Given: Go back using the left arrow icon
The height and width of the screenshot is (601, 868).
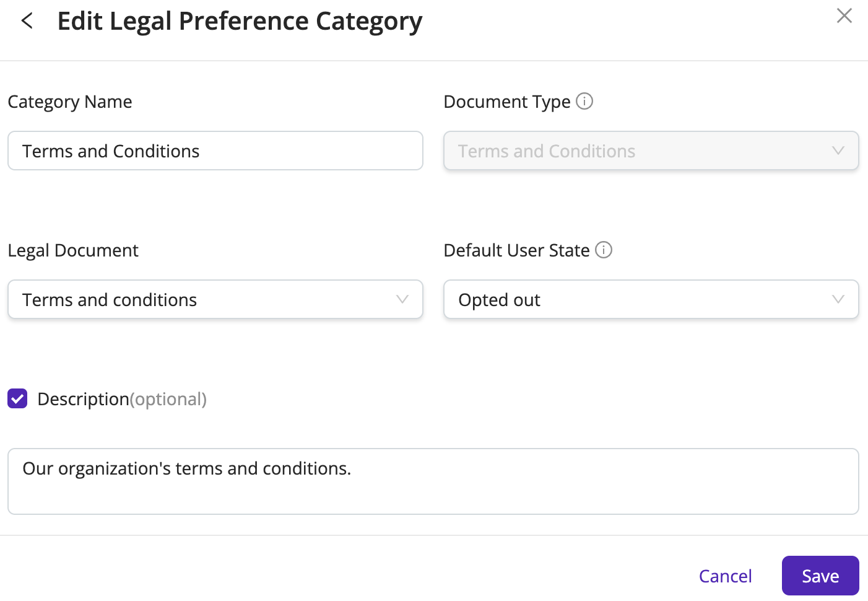Looking at the screenshot, I should (x=27, y=21).
